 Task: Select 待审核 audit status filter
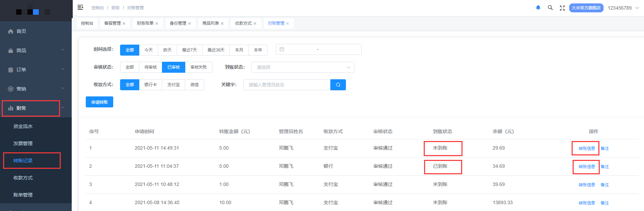151,67
